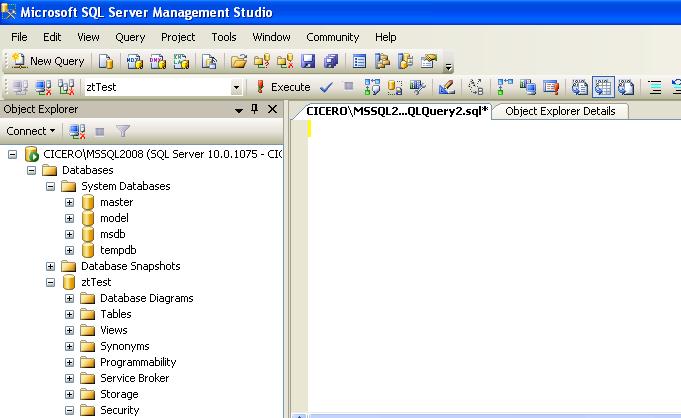Toggle SQLCMD Mode icon
The width and height of the screenshot is (681, 418).
pyautogui.click(x=551, y=87)
